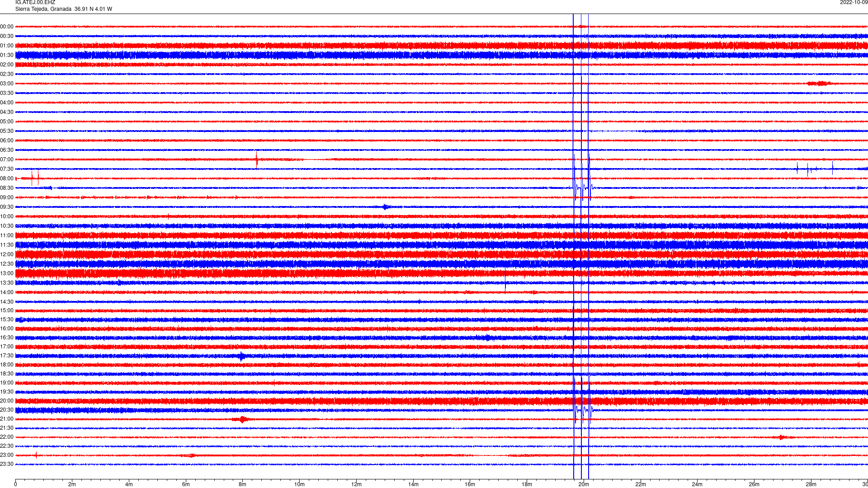The height and width of the screenshot is (488, 868).
Task: Select the 06:00 trace time label
Action: tap(7, 141)
